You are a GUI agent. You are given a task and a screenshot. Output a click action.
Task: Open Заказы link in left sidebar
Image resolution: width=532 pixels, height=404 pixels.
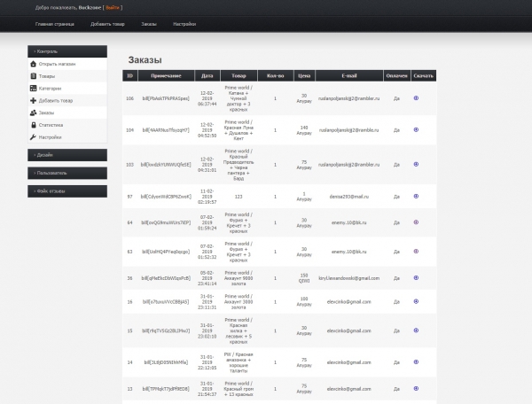tap(46, 113)
